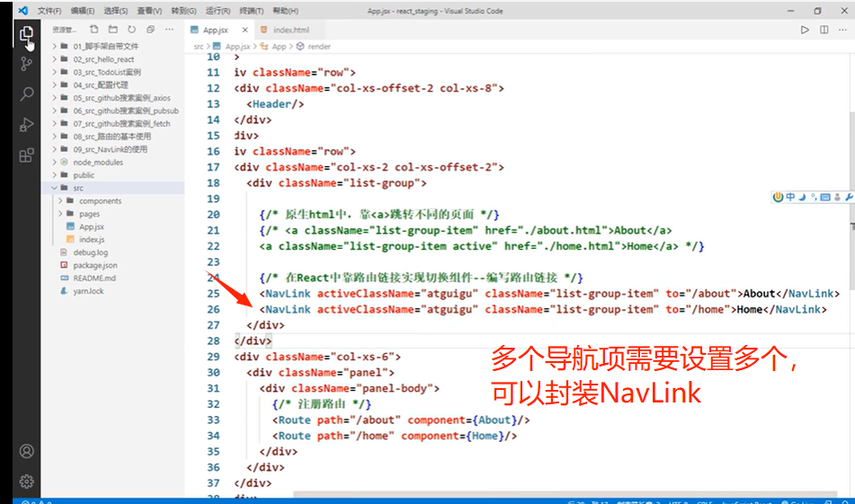Click the editor horizontal scrollbar

565,493
